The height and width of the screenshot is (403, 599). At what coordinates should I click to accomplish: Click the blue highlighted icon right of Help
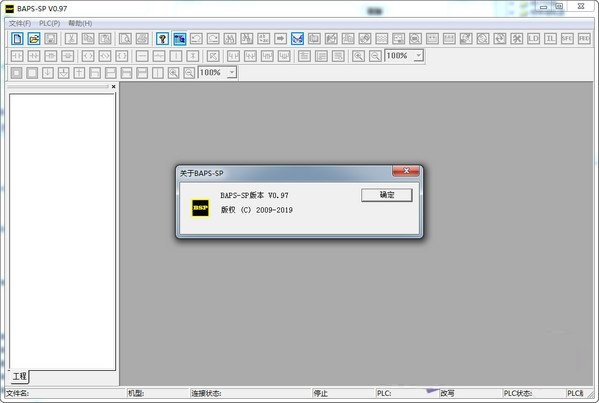coord(179,39)
